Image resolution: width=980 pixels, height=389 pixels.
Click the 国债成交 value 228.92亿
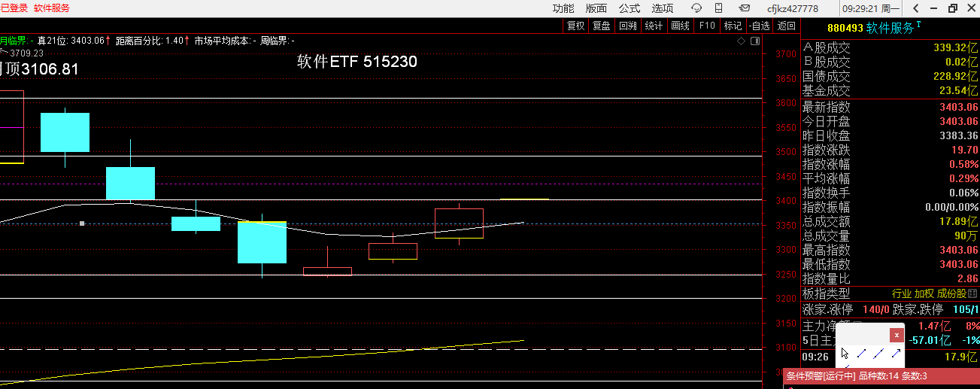956,76
